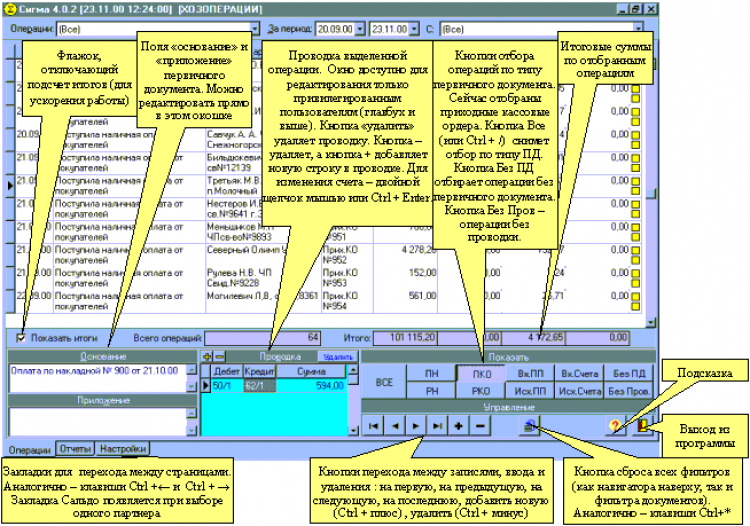
Task: Click row indicator arrow of the Проводка grid
Action: (206, 385)
